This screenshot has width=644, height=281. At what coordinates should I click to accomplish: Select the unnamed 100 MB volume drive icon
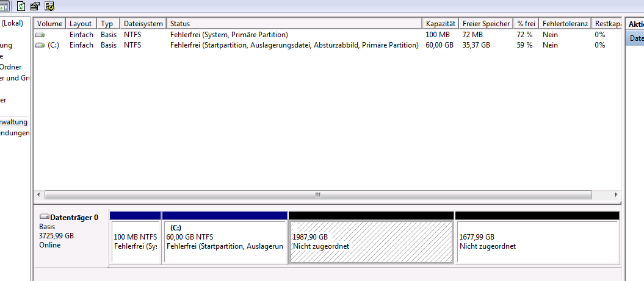click(x=40, y=35)
